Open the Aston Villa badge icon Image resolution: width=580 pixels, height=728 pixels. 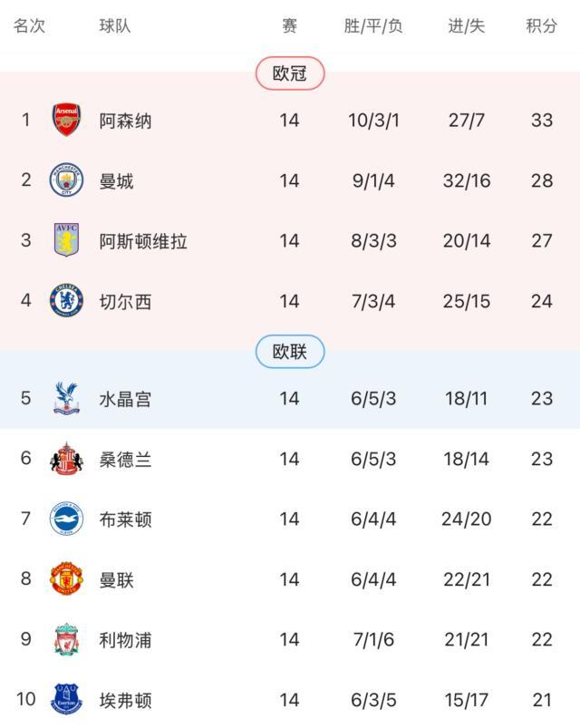(x=66, y=241)
